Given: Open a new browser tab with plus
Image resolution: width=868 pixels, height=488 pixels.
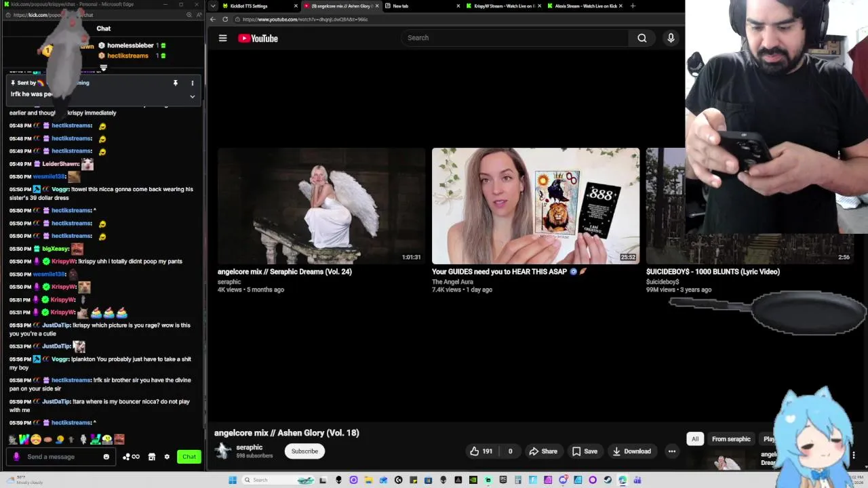Looking at the screenshot, I should [633, 6].
